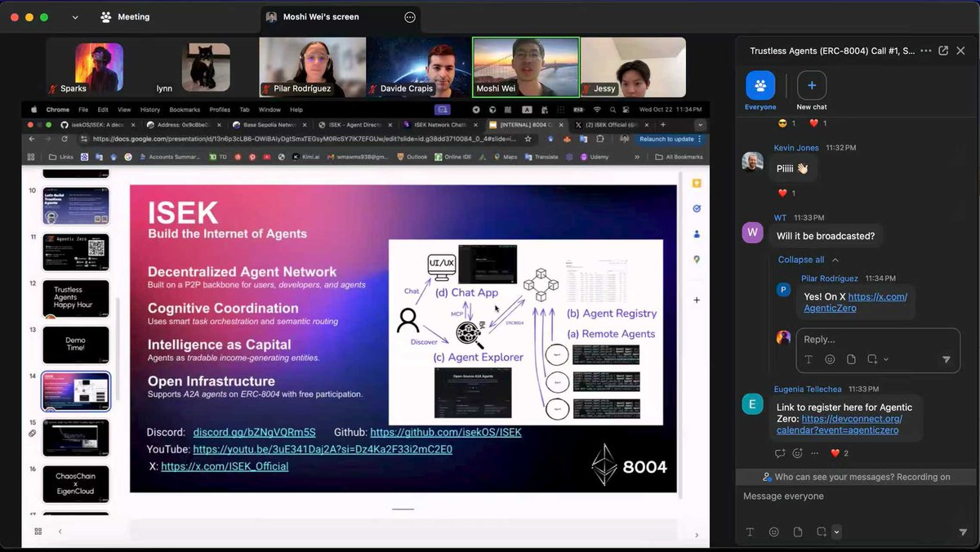The width and height of the screenshot is (980, 552).
Task: Select Pilar Rodríguez video tile
Action: (312, 67)
